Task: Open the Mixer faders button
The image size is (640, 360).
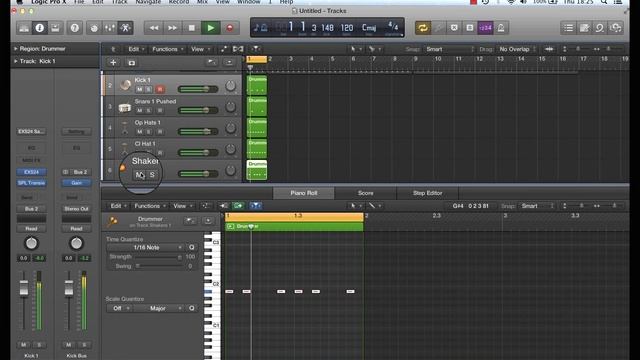Action: pos(110,28)
